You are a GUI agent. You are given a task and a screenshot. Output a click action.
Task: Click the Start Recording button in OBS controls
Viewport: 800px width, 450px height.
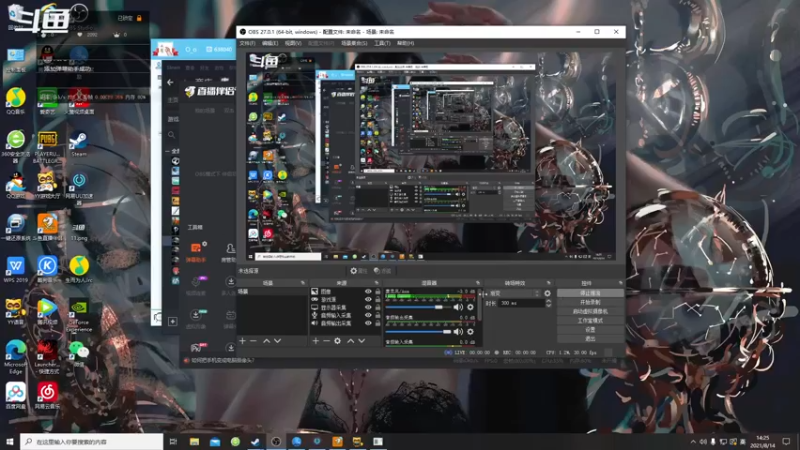tap(590, 303)
